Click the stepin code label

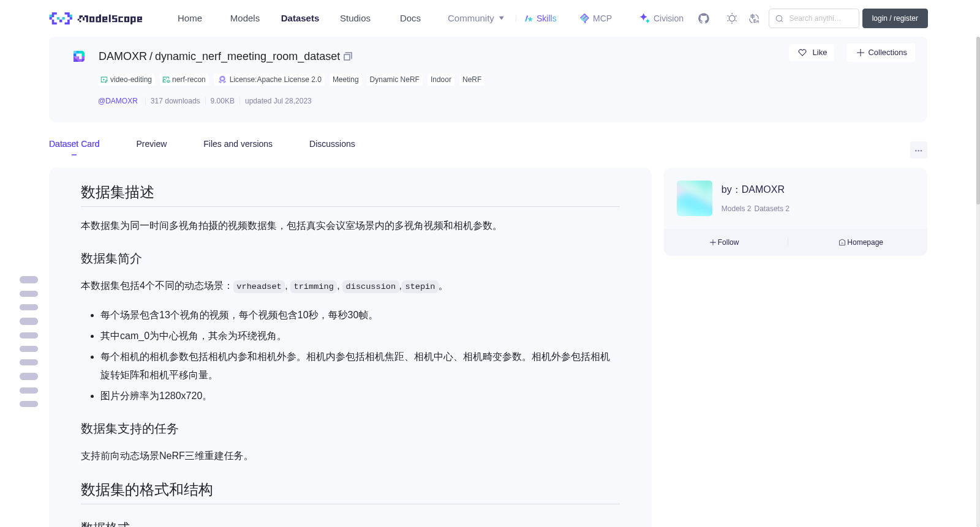pos(420,286)
